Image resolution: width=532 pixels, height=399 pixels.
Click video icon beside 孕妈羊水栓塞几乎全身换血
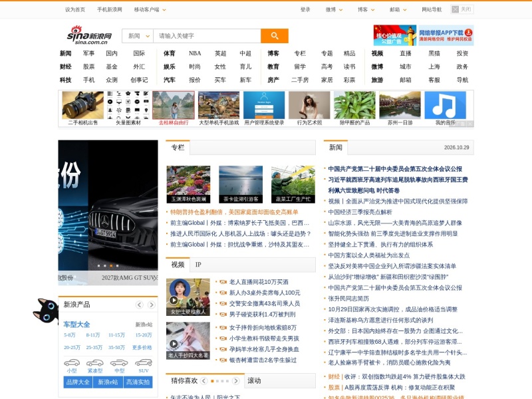tap(223, 350)
